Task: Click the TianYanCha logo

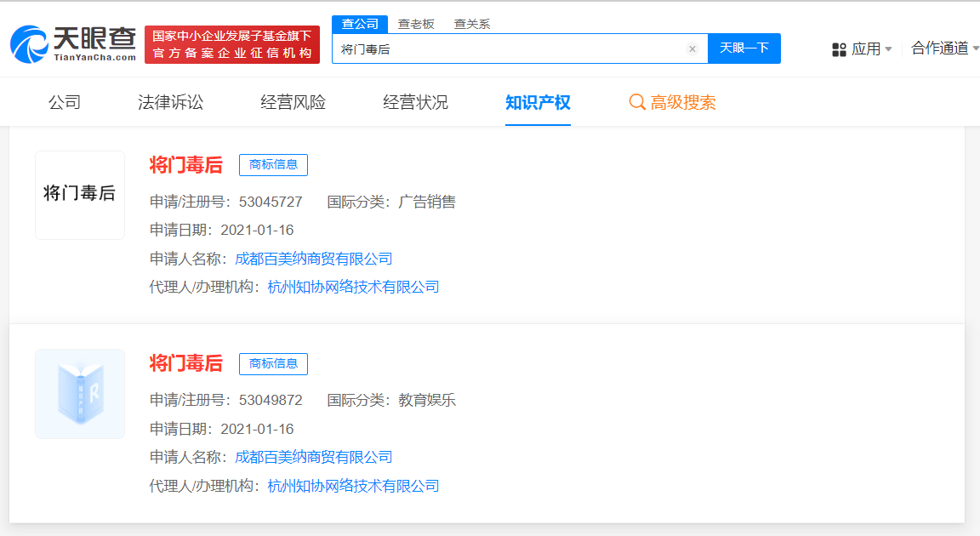Action: click(73, 43)
